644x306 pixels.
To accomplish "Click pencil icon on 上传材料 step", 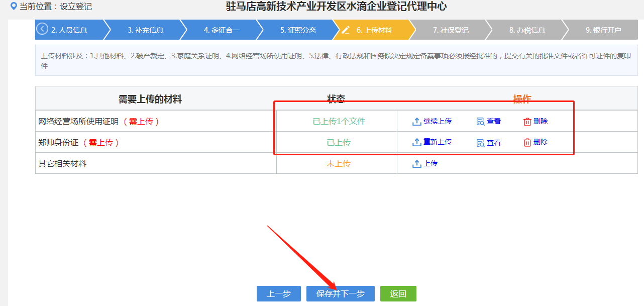I will click(345, 30).
